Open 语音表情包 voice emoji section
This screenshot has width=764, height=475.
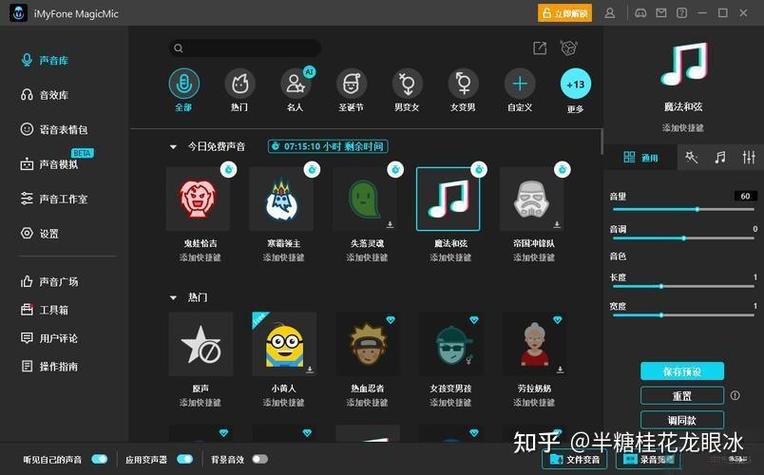54,130
